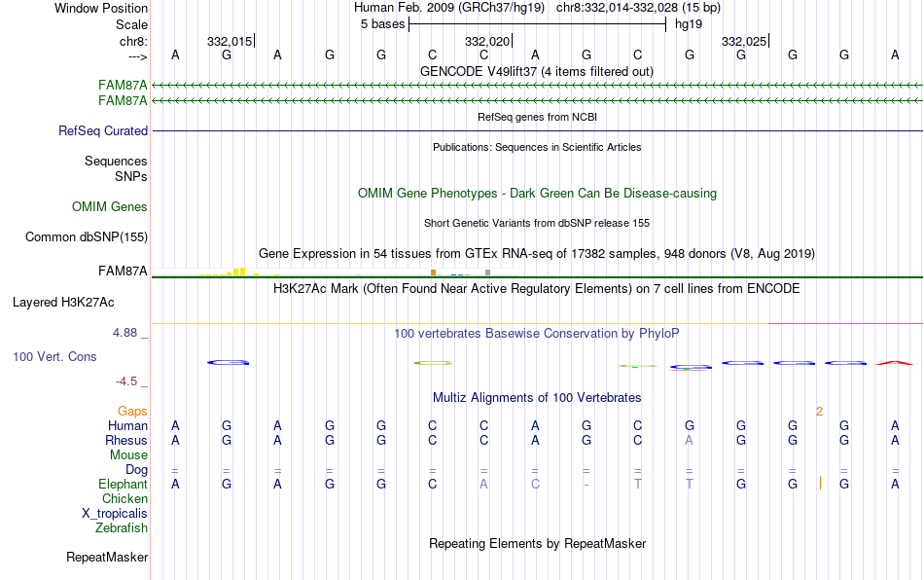924x580 pixels.
Task: Click the gray bar in GTEx chart
Action: pyautogui.click(x=487, y=272)
